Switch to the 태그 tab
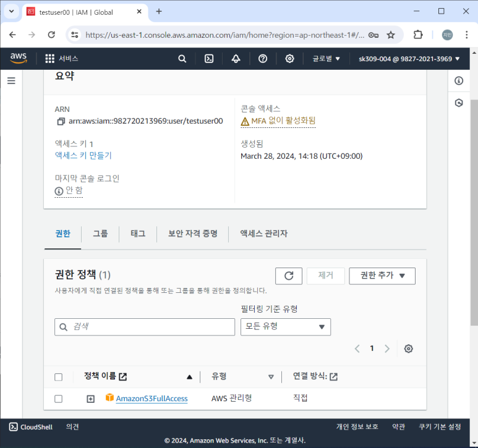The width and height of the screenshot is (478, 448). click(138, 234)
